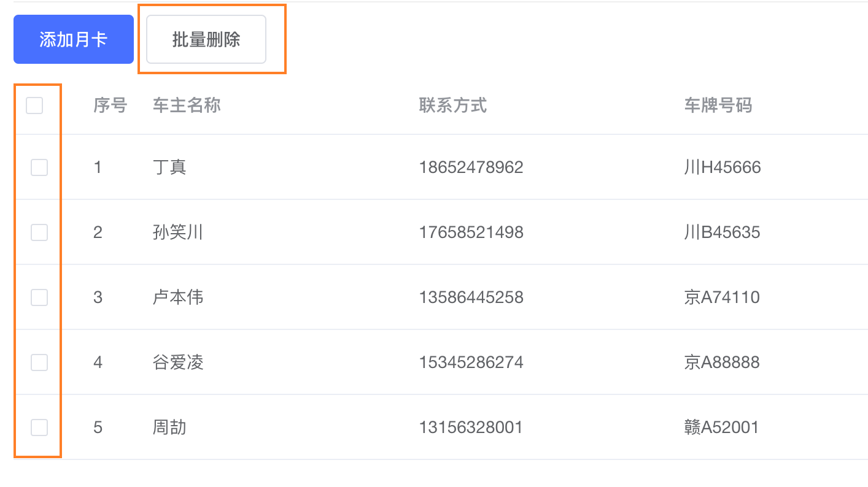Click license plate 赣A52001
The image size is (868, 487).
pyautogui.click(x=722, y=427)
